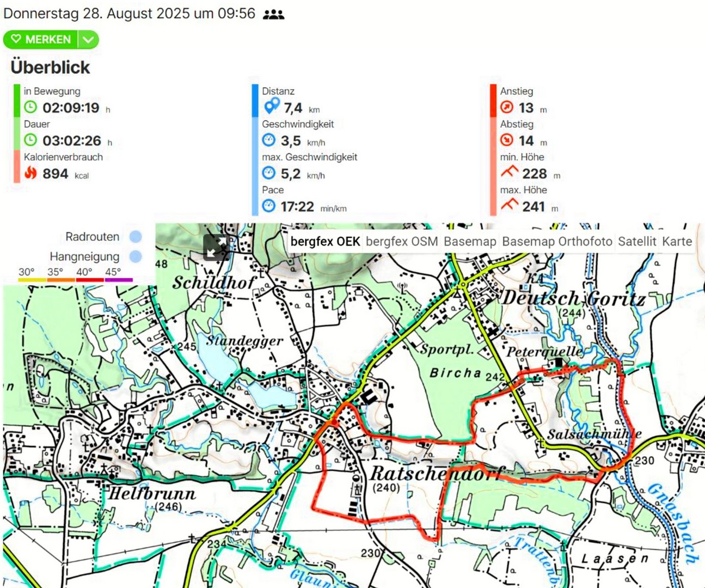Click the peak icon beside max. Höhe 241
Screen dimensions: 705x588
[x=509, y=205]
